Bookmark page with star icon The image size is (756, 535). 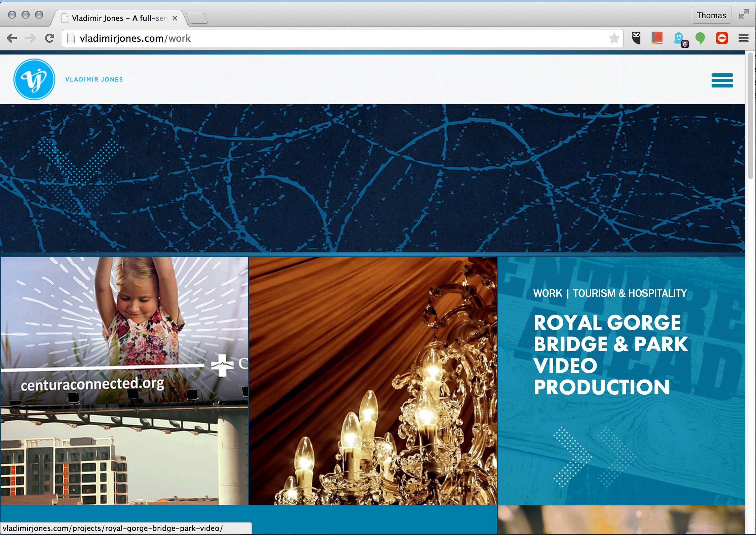(614, 38)
